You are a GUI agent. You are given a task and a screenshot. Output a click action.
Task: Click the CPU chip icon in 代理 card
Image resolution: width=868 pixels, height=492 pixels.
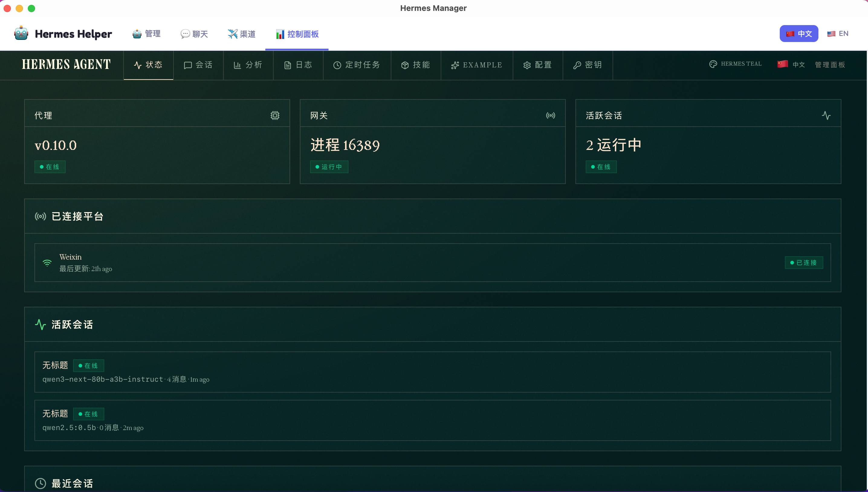(275, 115)
